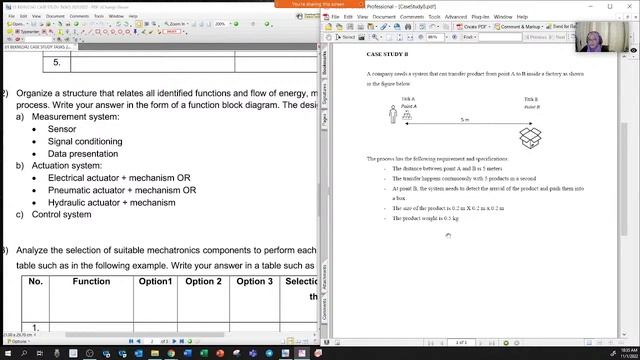Open Microsoft Teams from the taskbar
Image resolution: width=640 pixels, height=360 pixels.
click(x=253, y=353)
